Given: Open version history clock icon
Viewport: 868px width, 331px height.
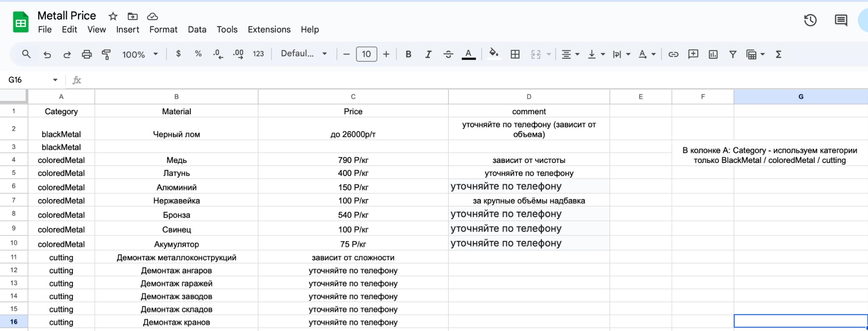Looking at the screenshot, I should tap(810, 20).
